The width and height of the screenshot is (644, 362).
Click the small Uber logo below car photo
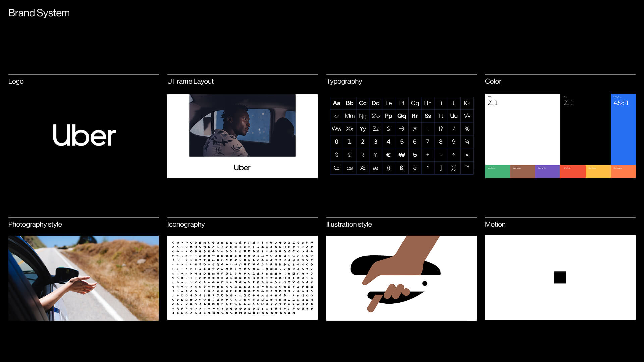(x=242, y=167)
